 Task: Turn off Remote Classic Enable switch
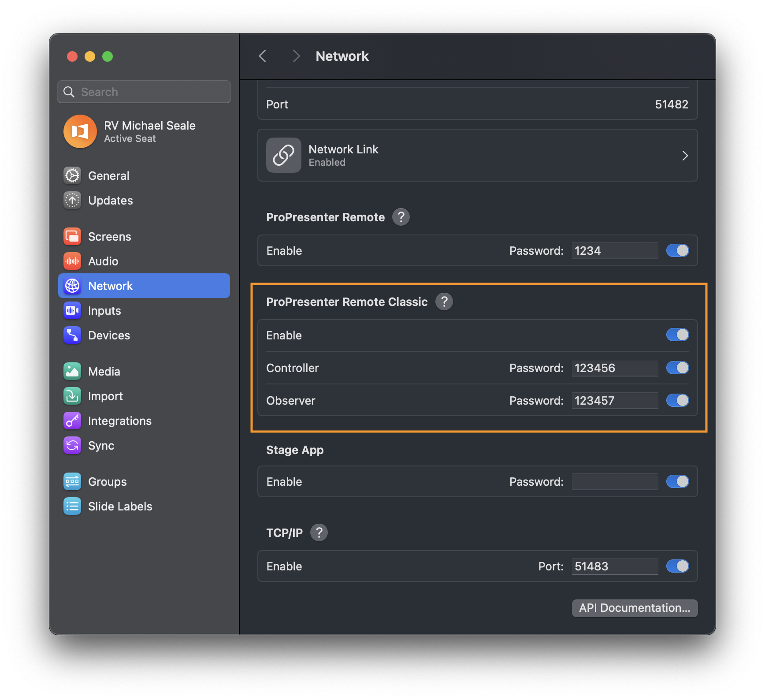pyautogui.click(x=678, y=335)
